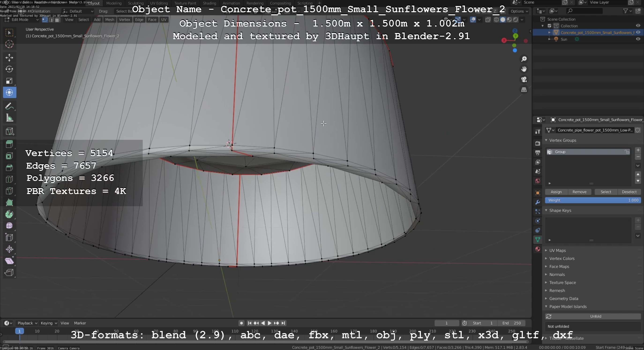The width and height of the screenshot is (644, 350).
Task: Pick the Rotate tool
Action: point(10,69)
